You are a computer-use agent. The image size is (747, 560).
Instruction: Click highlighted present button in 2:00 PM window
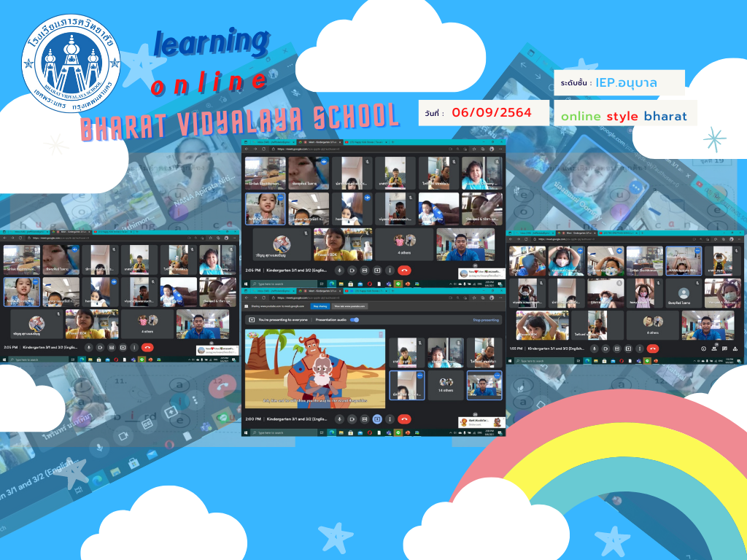pos(377,419)
